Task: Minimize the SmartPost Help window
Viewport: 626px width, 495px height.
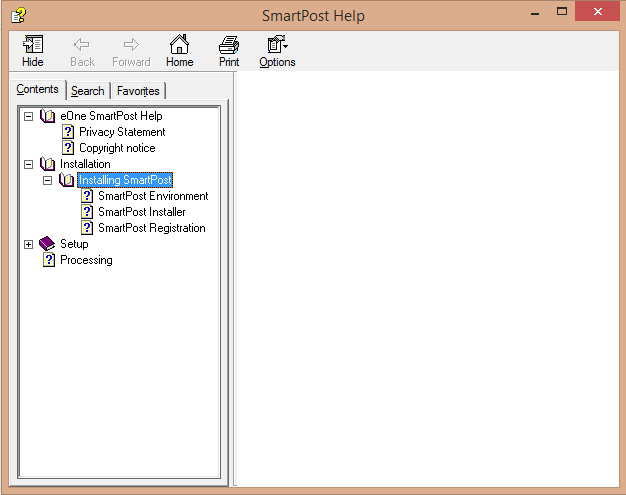Action: 535,12
